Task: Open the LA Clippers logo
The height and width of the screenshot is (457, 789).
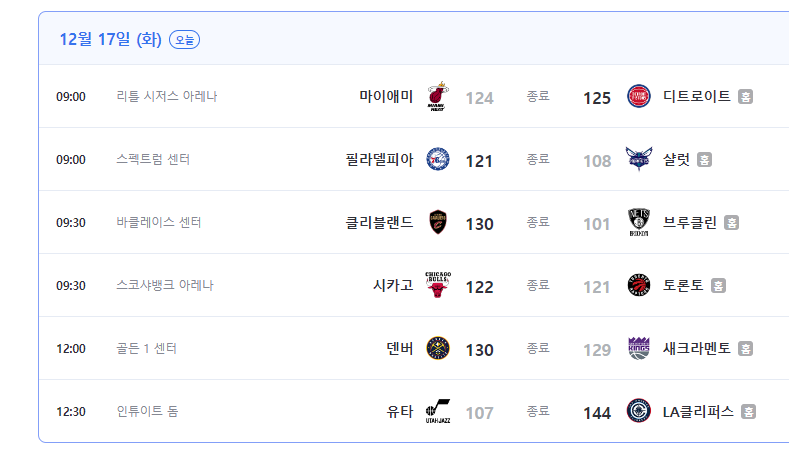Action: coord(639,411)
